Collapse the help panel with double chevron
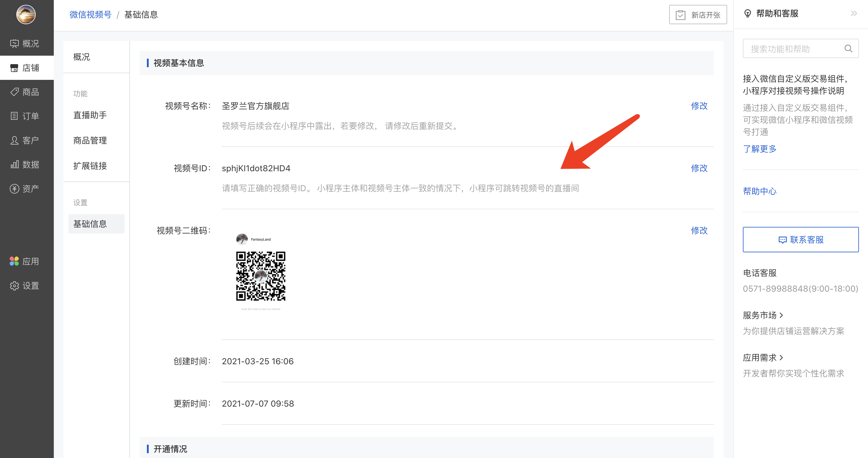 (853, 14)
